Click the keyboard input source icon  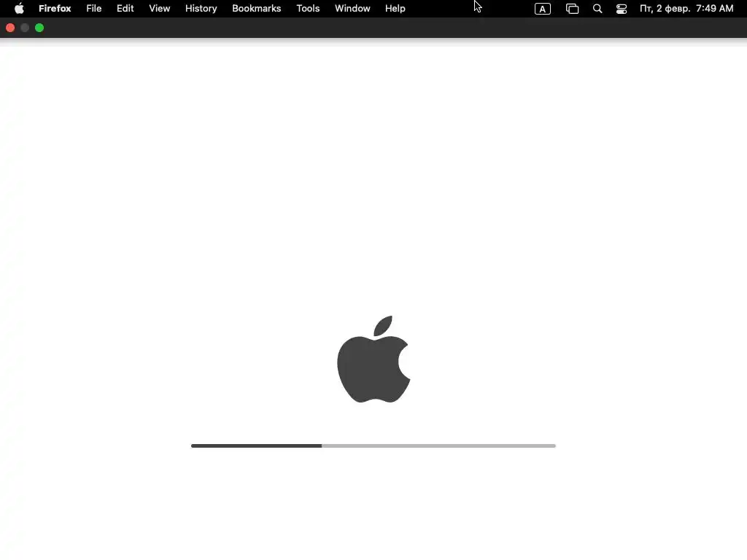pos(543,9)
